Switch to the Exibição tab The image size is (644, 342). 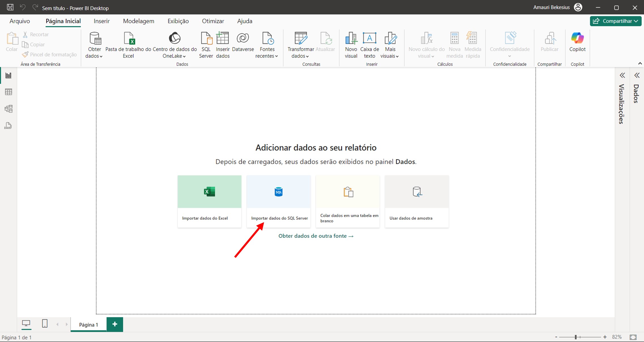tap(178, 21)
